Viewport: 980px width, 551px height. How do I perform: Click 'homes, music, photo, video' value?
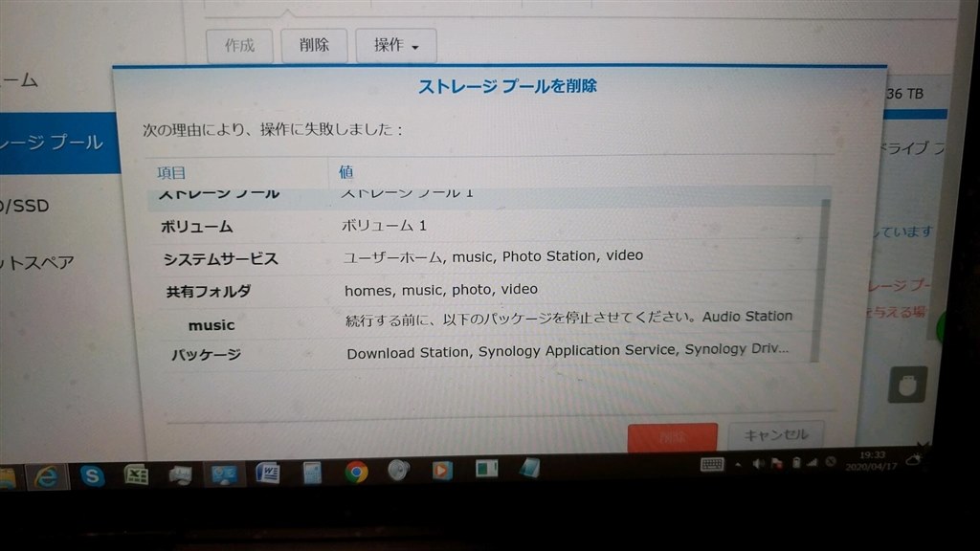point(441,290)
